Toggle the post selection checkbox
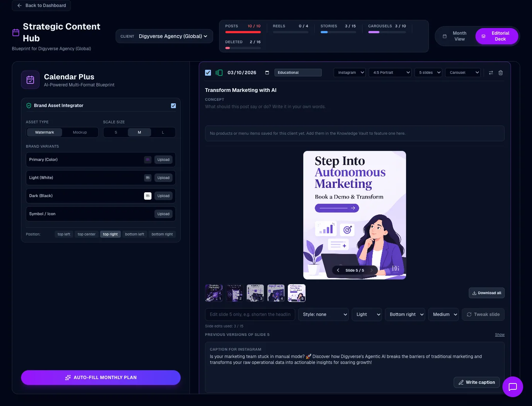Viewport: 532px width, 406px height. pos(208,73)
